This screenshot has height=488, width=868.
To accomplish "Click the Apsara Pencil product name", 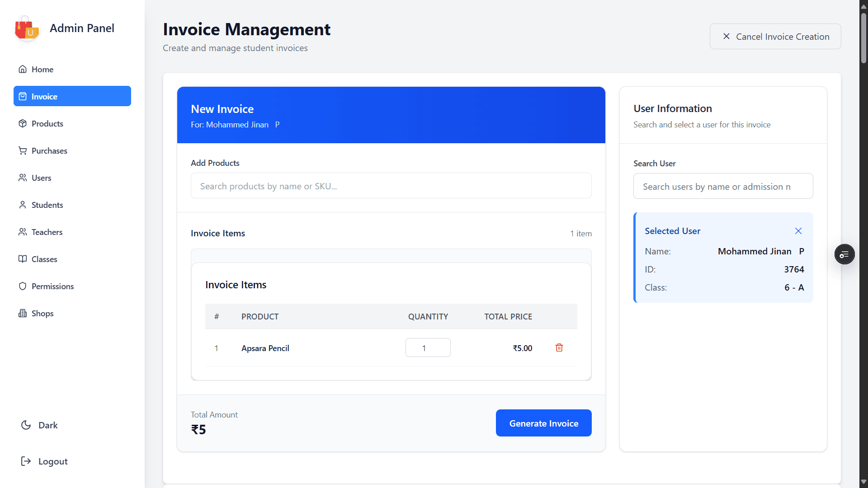I will pos(265,348).
